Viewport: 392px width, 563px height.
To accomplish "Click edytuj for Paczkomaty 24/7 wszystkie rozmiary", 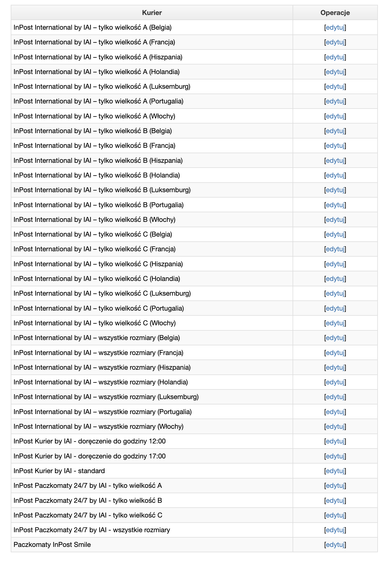I will click(x=335, y=530).
